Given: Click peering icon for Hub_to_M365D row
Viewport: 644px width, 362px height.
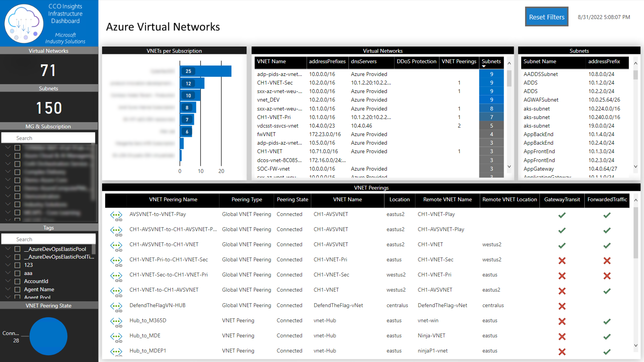Looking at the screenshot, I should (116, 322).
